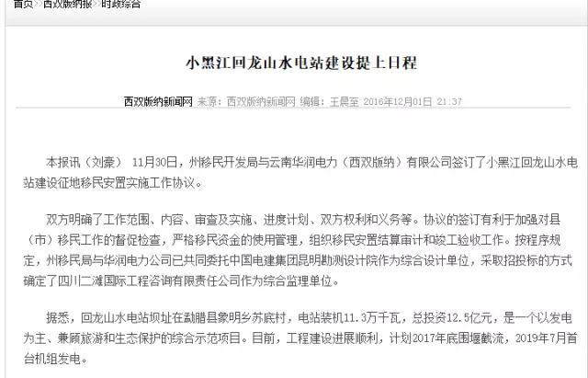Screen dimensions: 588x378
Task: Click the bold 西双版纳新闻网 site name
Action: (x=158, y=101)
